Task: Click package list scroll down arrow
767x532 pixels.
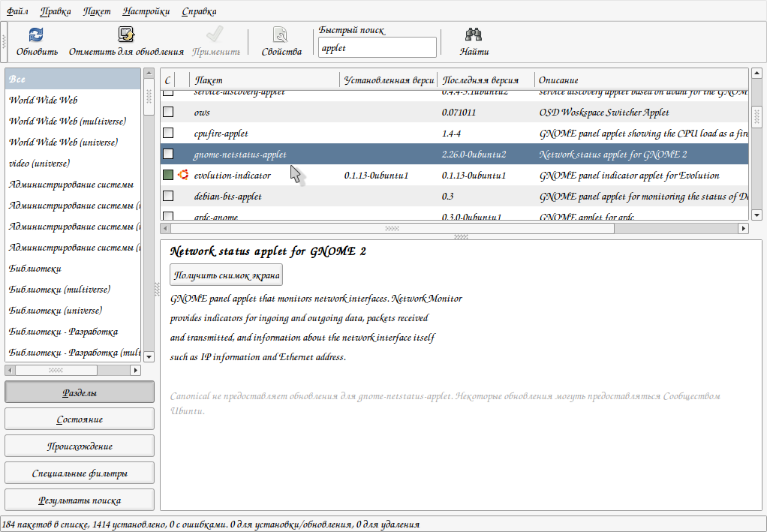Action: click(756, 215)
